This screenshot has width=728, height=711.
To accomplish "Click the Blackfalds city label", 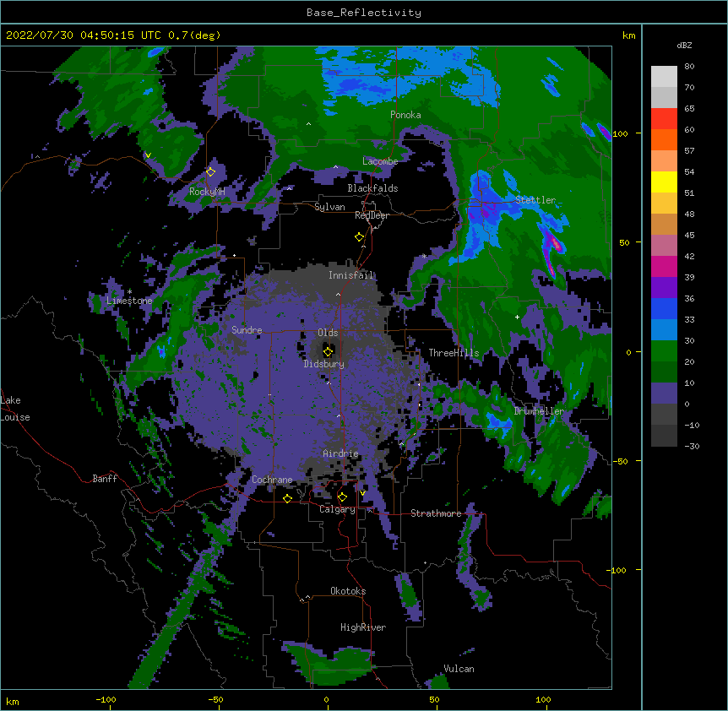I will [372, 188].
